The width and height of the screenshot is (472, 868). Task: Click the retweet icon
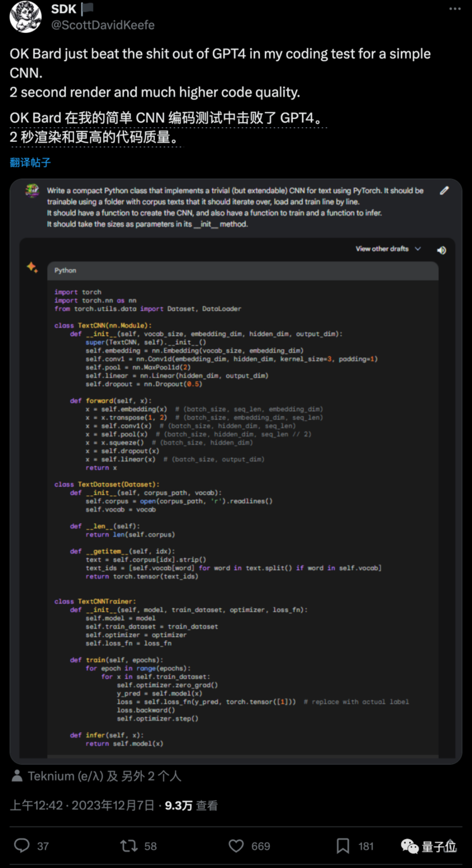[x=129, y=845]
